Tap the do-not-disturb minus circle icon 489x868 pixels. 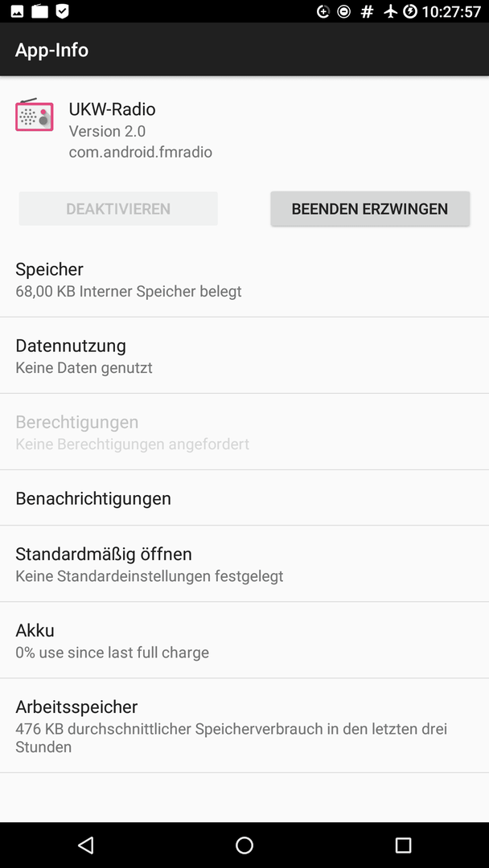tap(344, 11)
